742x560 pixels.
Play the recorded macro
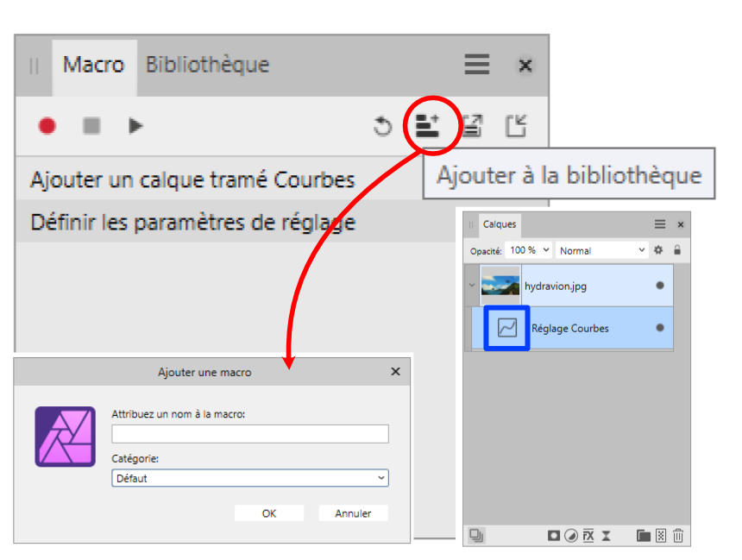(135, 126)
